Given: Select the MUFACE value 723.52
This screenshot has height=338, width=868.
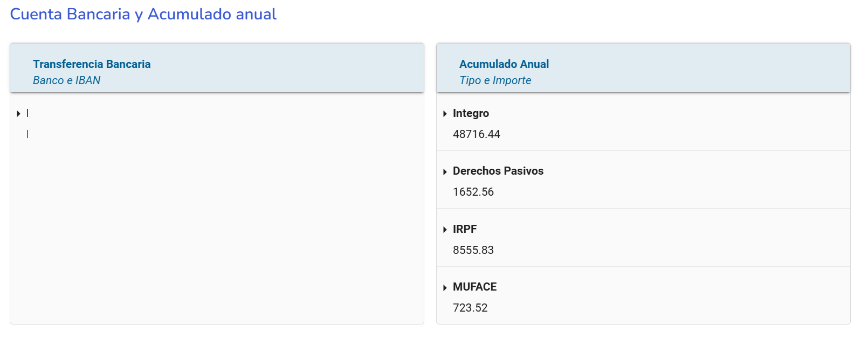Looking at the screenshot, I should (x=470, y=308).
